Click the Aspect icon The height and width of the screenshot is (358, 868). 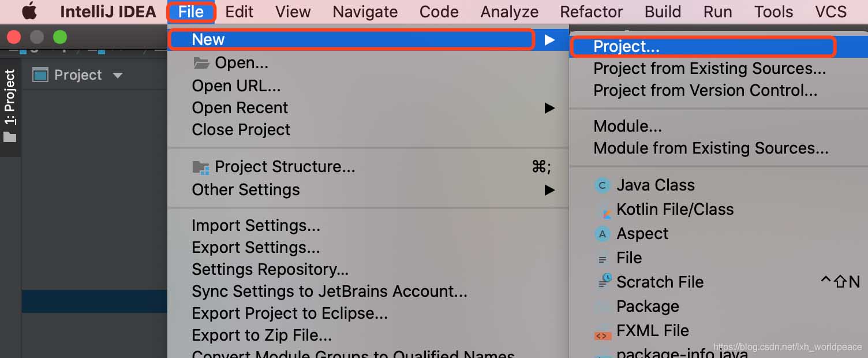pyautogui.click(x=602, y=234)
